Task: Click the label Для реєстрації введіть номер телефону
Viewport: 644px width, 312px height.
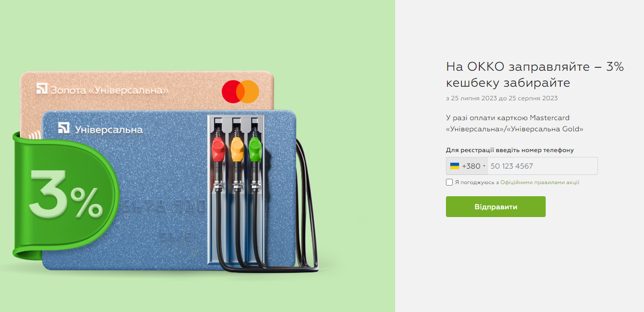Action: [x=510, y=150]
